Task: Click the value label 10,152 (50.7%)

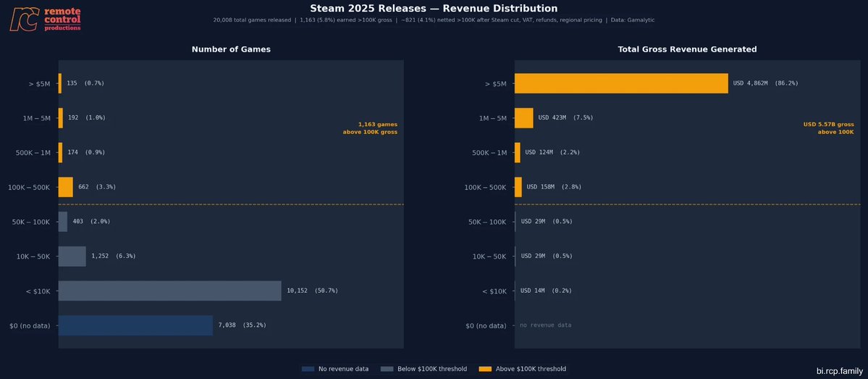Action: coord(312,291)
